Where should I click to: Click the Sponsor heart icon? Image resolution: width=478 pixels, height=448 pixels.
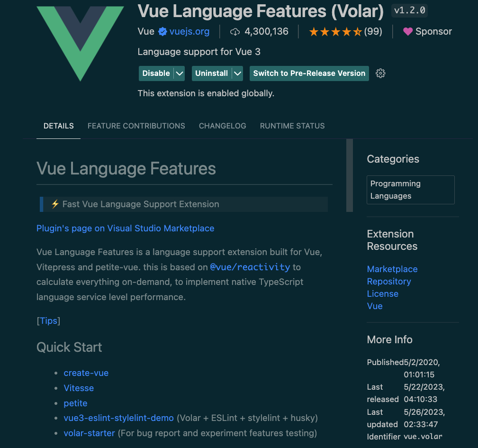[408, 32]
